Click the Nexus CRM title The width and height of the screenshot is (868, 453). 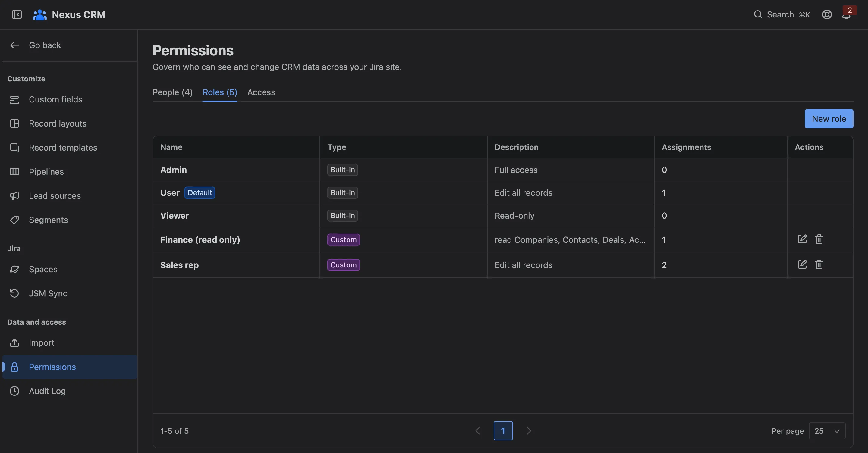(x=78, y=14)
